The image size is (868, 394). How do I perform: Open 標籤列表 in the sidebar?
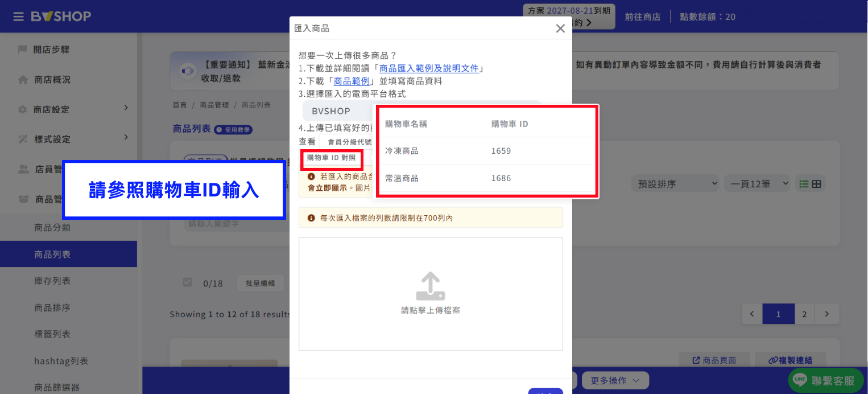pos(52,334)
